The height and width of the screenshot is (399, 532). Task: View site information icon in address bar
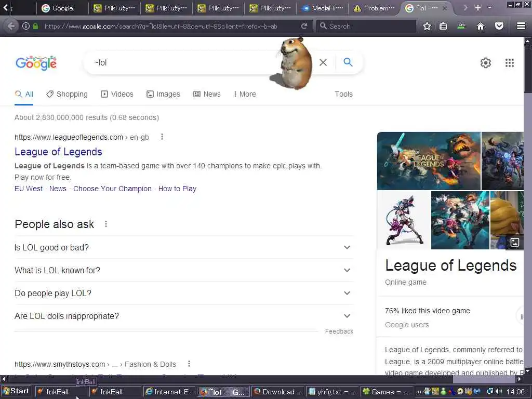click(x=26, y=26)
